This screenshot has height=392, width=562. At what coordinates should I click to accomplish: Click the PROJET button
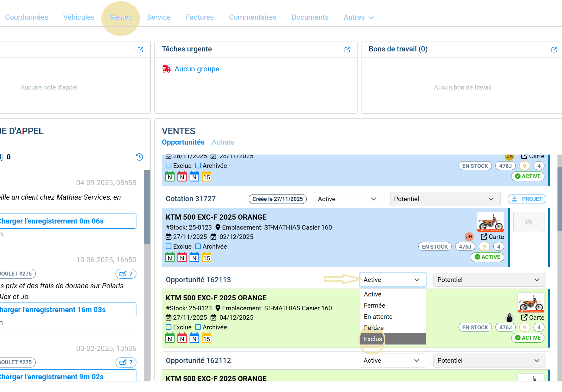pos(527,199)
